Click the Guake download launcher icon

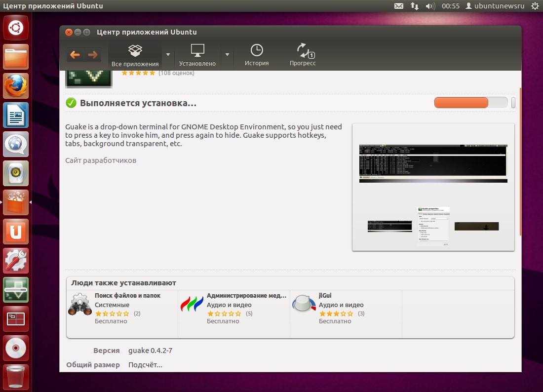16,289
